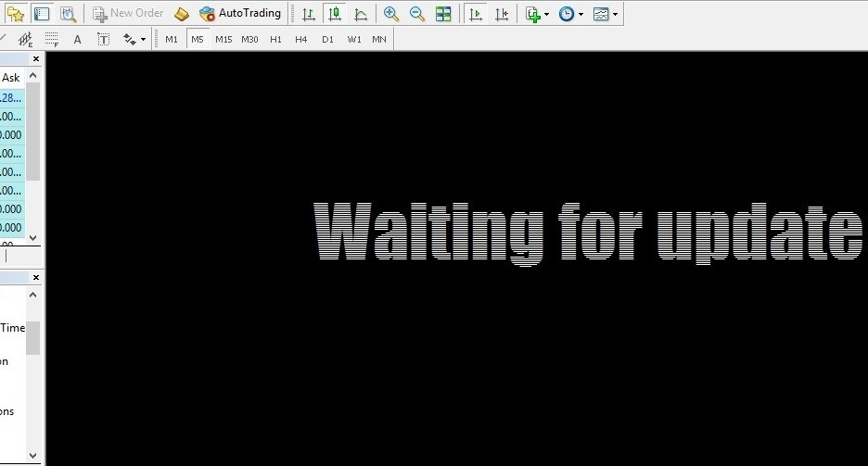Viewport: 868px width, 466px height.
Task: Click lower-left panel scrollbar down arrow
Action: coord(33,456)
